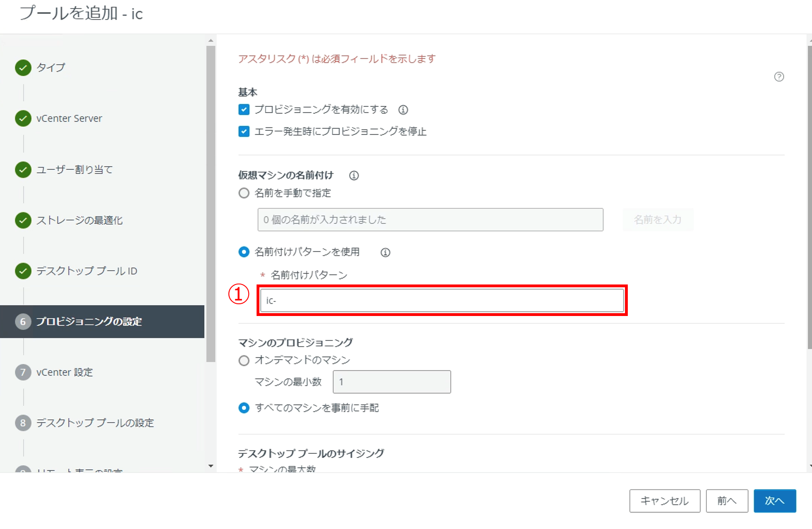The height and width of the screenshot is (529, 812).
Task: Click the 次へ button
Action: [x=774, y=501]
